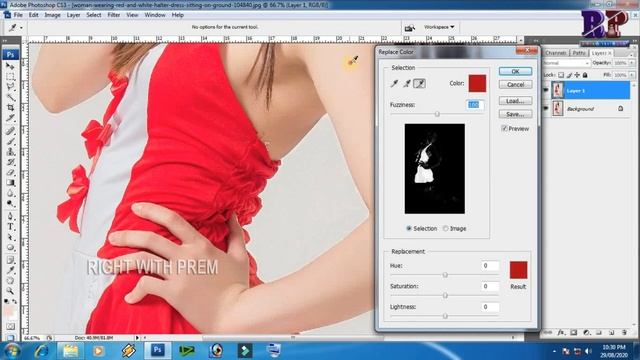Open the Filter menu
Viewport: 640px width, 360px height.
pos(113,15)
